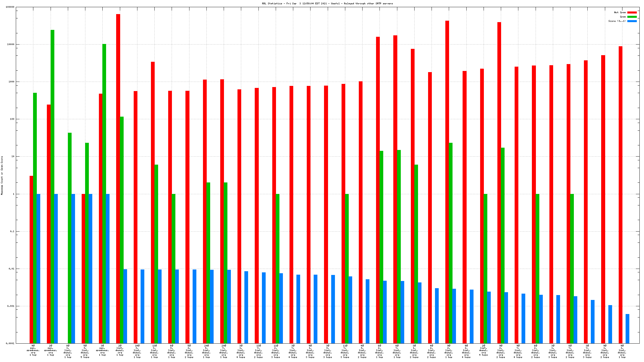Click the blue Score legend swatch
The image size is (644, 362).
pos(632,21)
